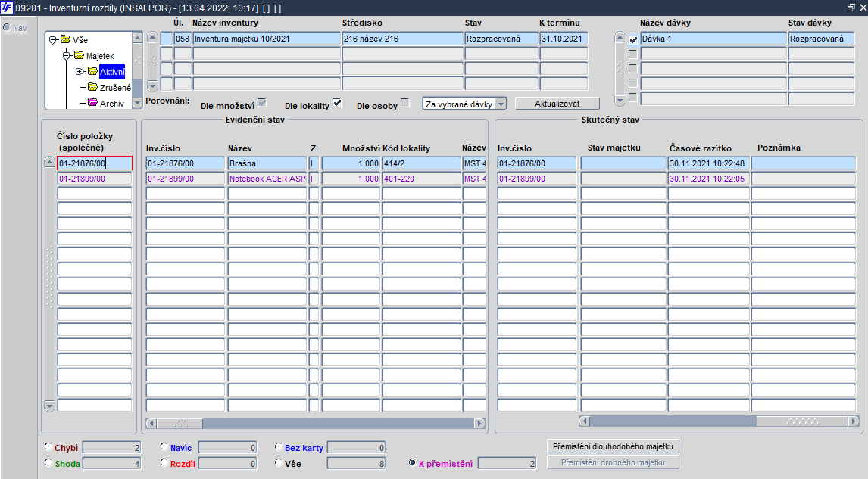868x479 pixels.
Task: Click Skutečný stav scroll right arrow
Action: pos(854,421)
